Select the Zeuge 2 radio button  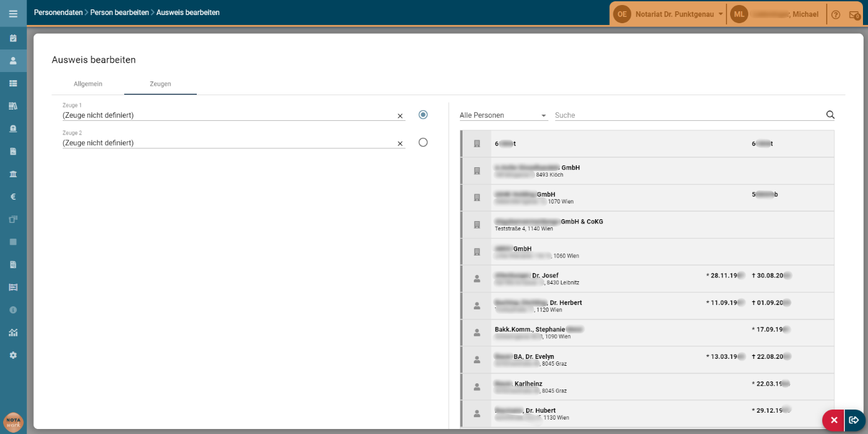423,142
